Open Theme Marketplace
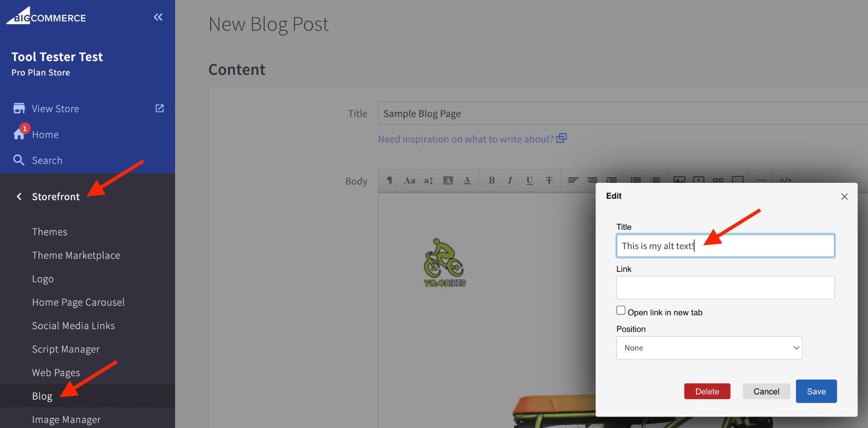 coord(76,255)
